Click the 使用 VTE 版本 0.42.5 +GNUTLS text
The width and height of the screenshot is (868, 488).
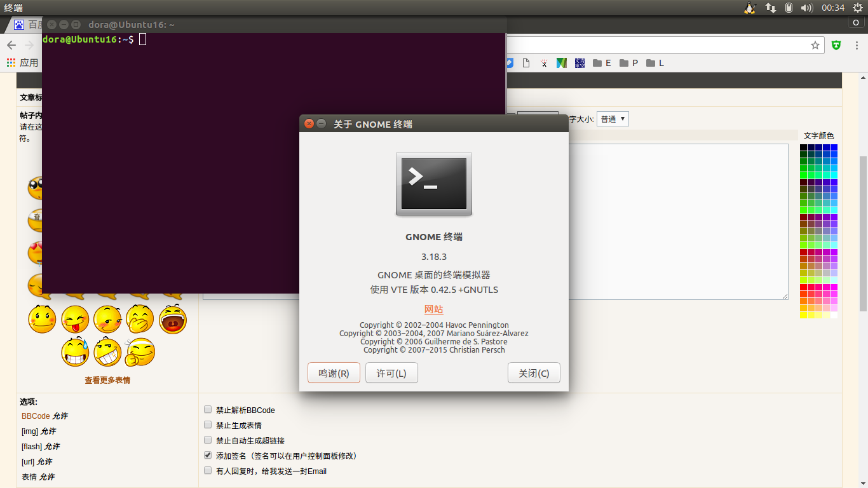click(434, 290)
